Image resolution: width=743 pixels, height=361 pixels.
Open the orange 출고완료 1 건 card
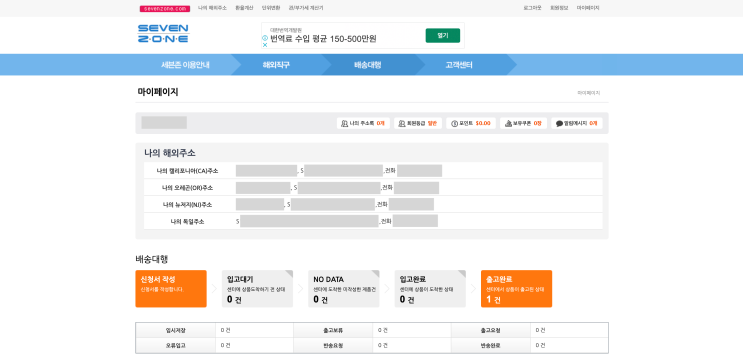[516, 289]
